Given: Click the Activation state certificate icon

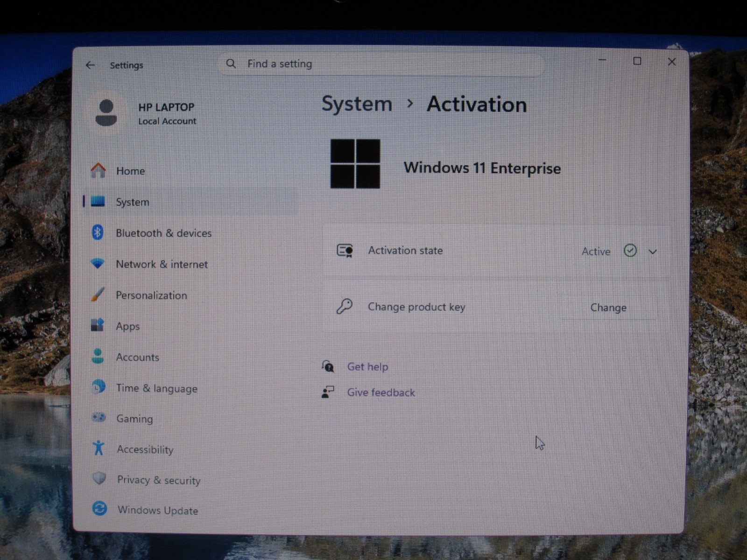Looking at the screenshot, I should [345, 251].
